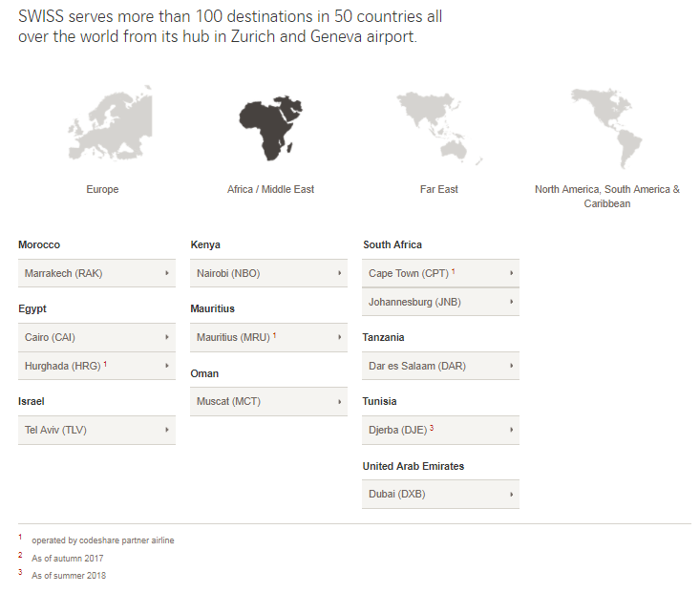This screenshot has height=593, width=700.
Task: Open the Djerba (DJE) destination
Action: [x=440, y=430]
